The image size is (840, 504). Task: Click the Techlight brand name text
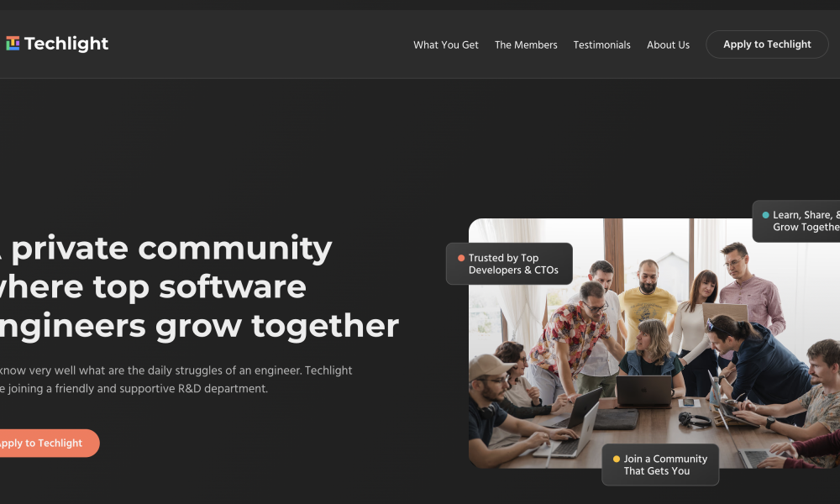coord(66,44)
